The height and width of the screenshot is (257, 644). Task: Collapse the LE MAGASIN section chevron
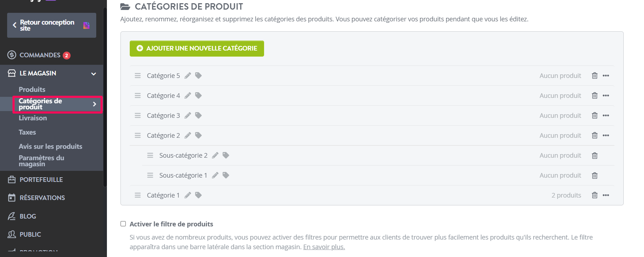pyautogui.click(x=94, y=74)
